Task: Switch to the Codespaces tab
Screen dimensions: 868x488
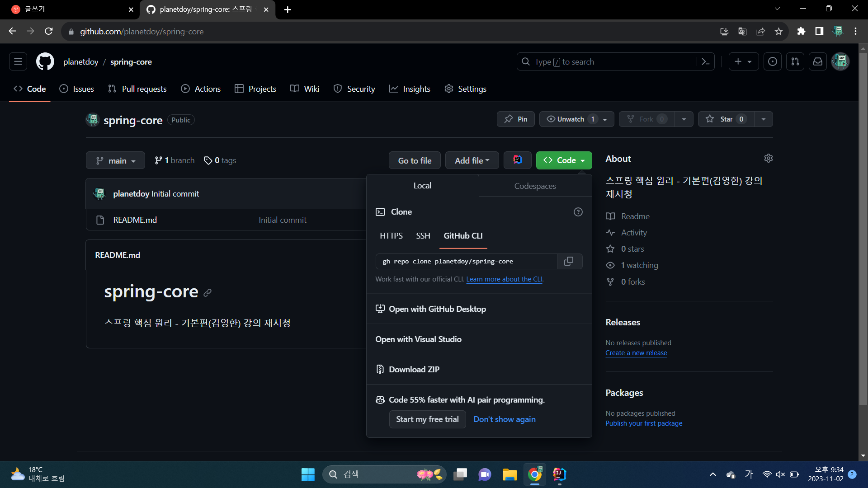Action: [535, 186]
